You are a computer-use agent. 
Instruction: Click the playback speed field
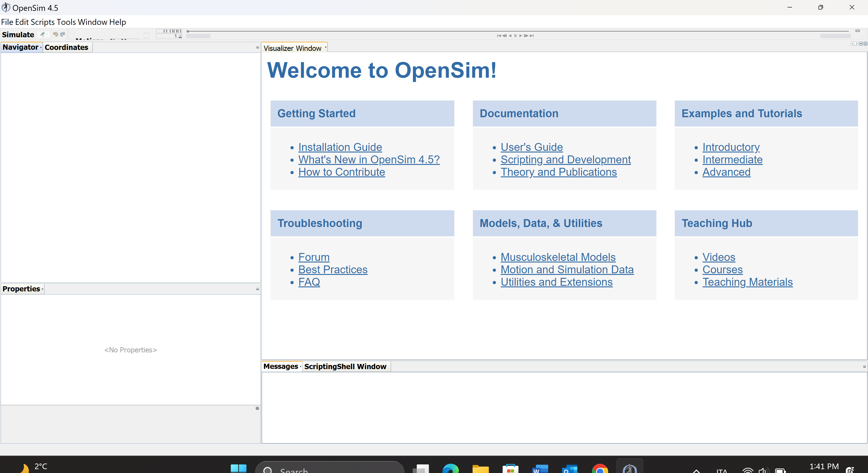tap(167, 36)
